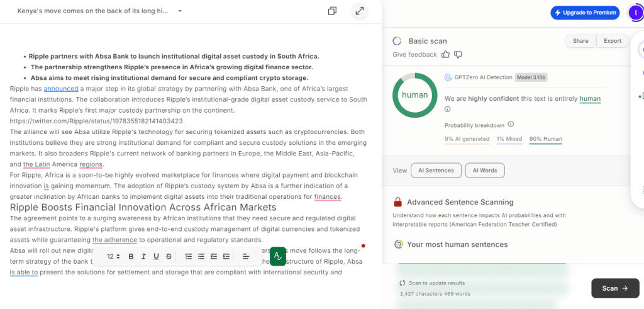
Task: Switch to the AI Words view
Action: click(485, 171)
